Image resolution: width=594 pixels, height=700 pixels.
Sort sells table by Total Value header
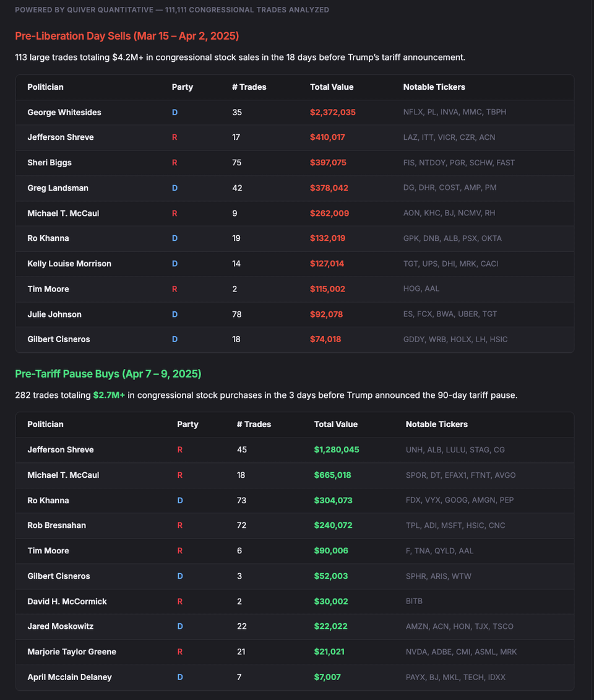point(332,87)
